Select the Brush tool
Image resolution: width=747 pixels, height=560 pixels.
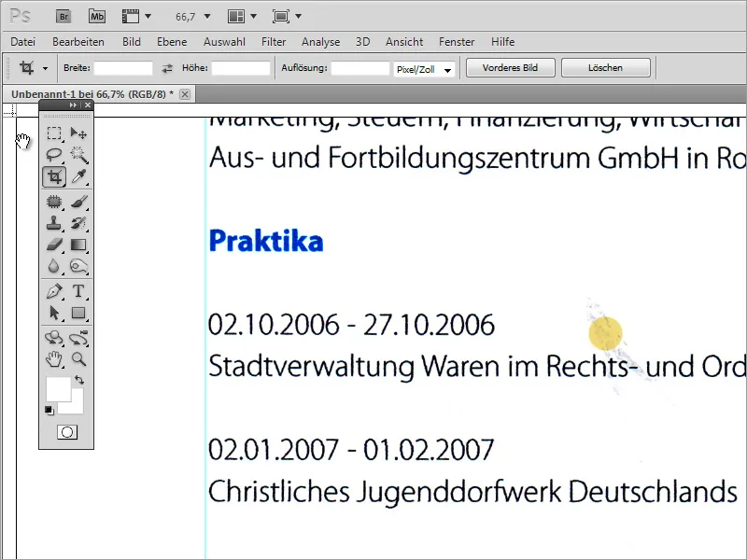[x=78, y=202]
